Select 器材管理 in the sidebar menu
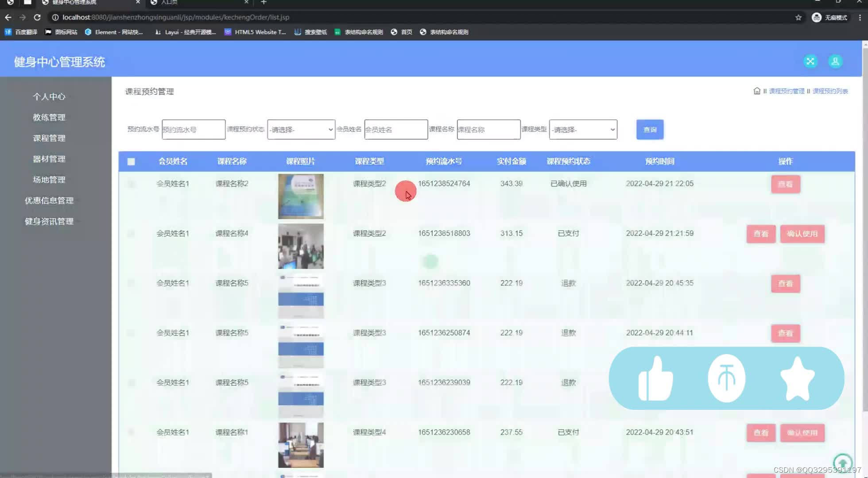 [x=49, y=159]
